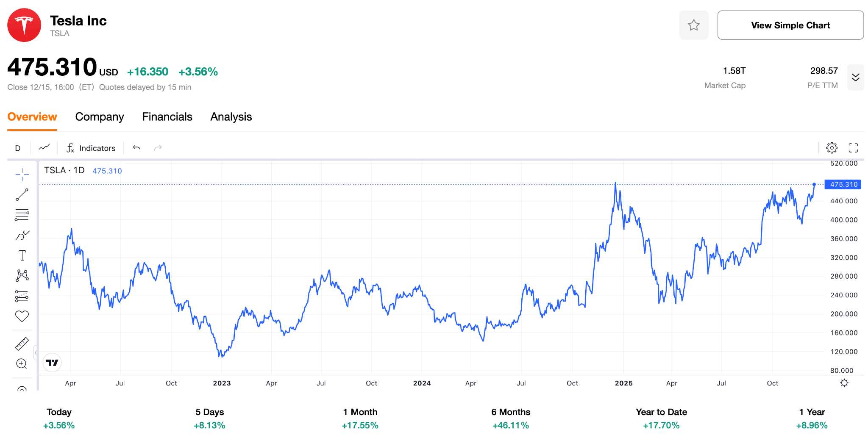Select the text annotation tool
The image size is (868, 446).
[22, 255]
